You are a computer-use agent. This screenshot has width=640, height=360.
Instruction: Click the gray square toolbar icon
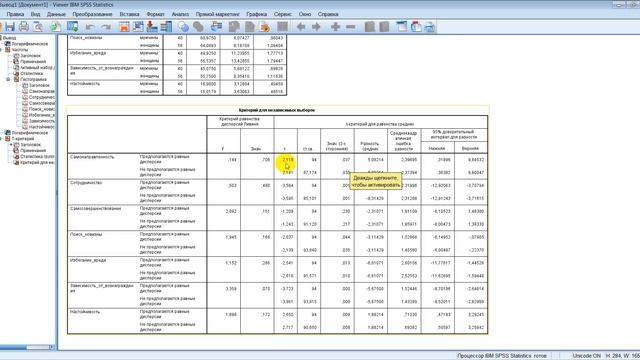coord(282,27)
